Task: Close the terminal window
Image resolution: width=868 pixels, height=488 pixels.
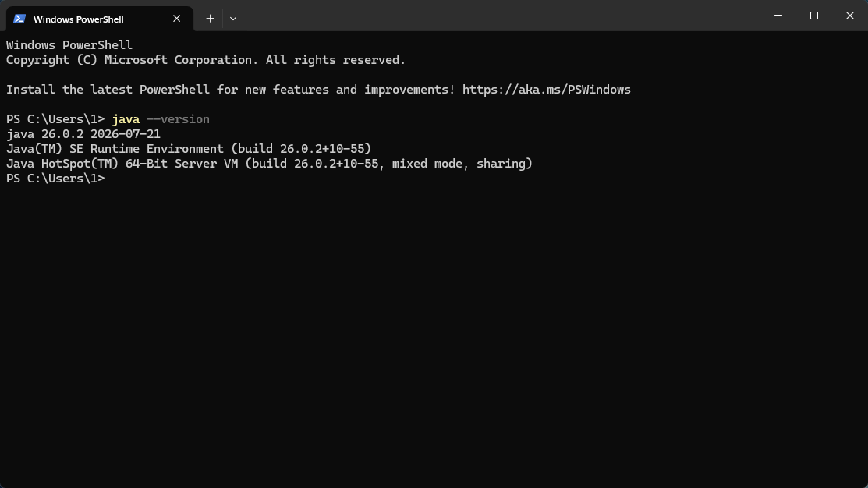Action: pyautogui.click(x=850, y=16)
